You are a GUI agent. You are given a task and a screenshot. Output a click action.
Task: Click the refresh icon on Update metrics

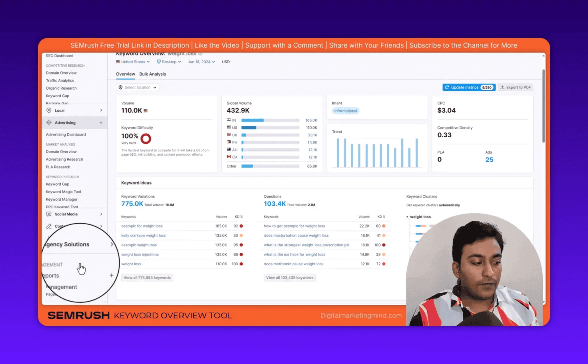click(447, 87)
